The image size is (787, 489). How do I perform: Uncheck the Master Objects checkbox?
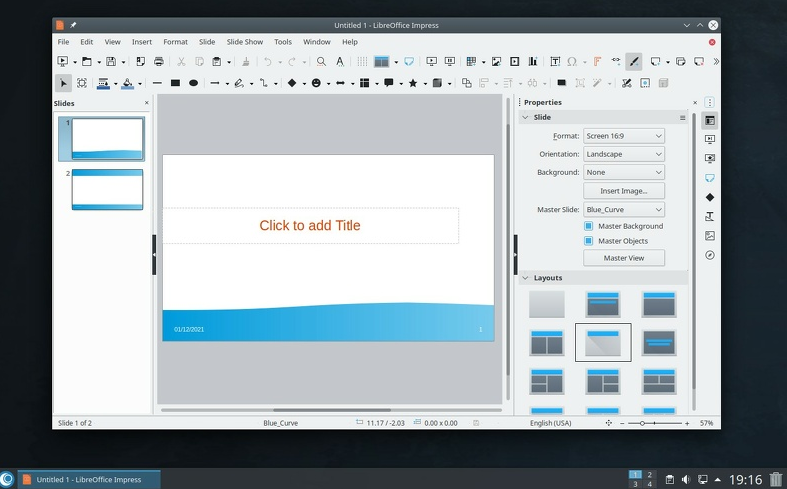[589, 241]
